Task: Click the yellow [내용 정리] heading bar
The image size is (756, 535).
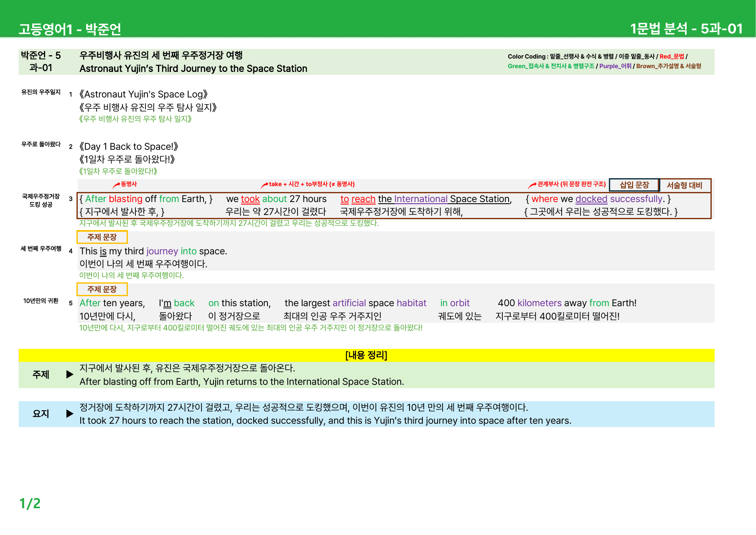Action: [367, 356]
